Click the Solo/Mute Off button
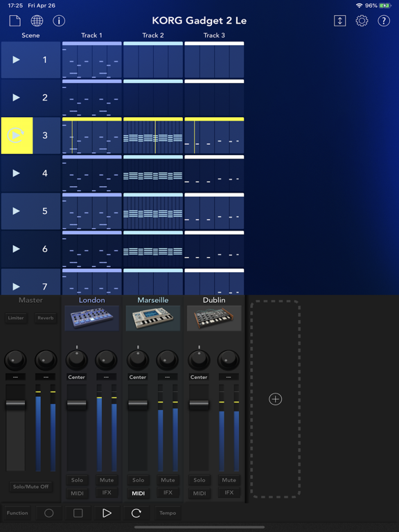 [x=30, y=486]
